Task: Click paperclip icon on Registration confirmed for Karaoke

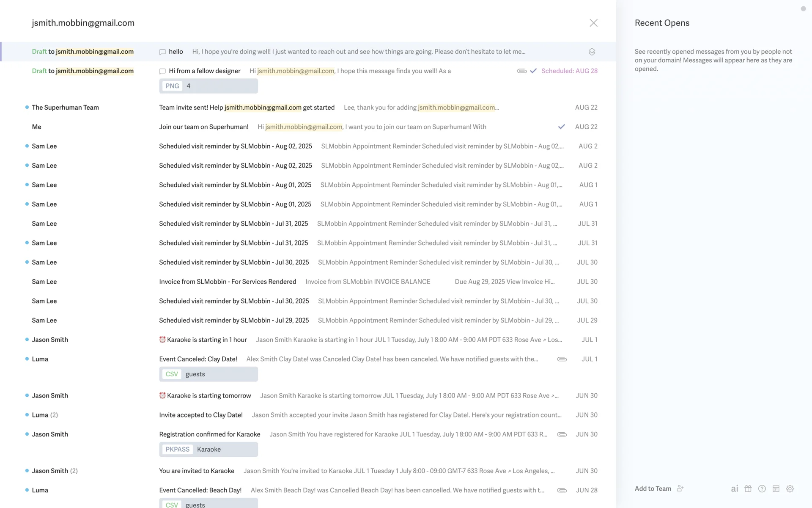Action: click(562, 434)
